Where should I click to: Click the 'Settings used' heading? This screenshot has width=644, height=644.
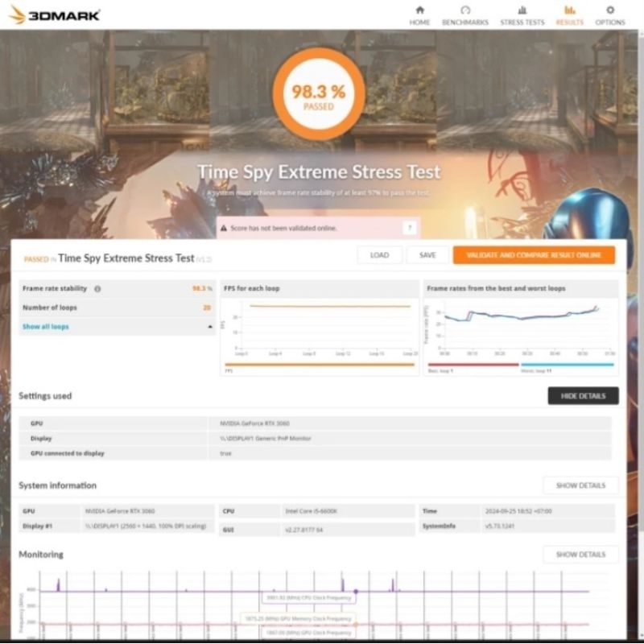coord(45,396)
